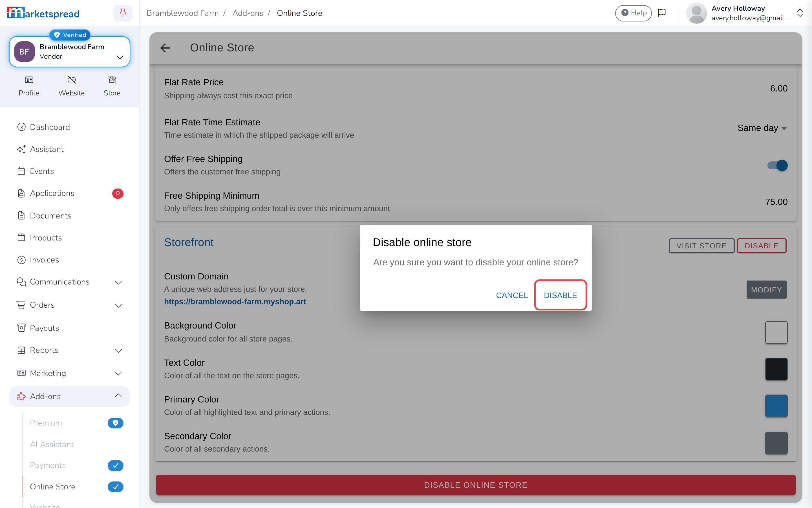Click the Payments add-on check badge
Viewport: 812px width, 508px height.
(115, 465)
